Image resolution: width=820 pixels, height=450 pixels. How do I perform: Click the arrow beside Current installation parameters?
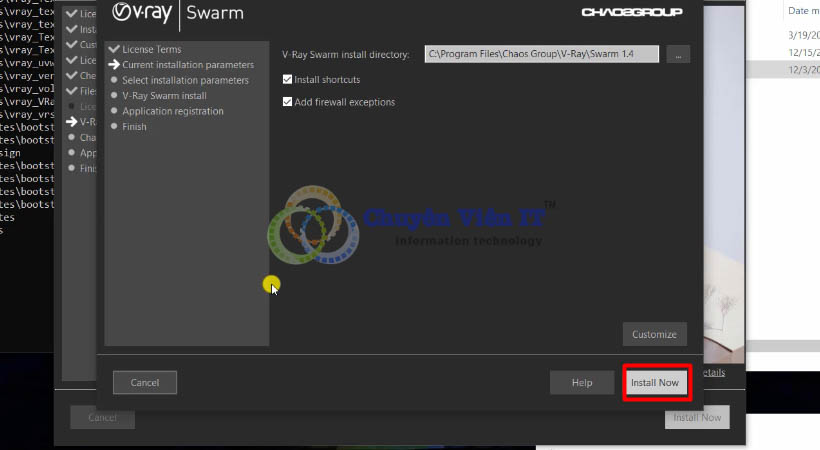pyautogui.click(x=114, y=65)
